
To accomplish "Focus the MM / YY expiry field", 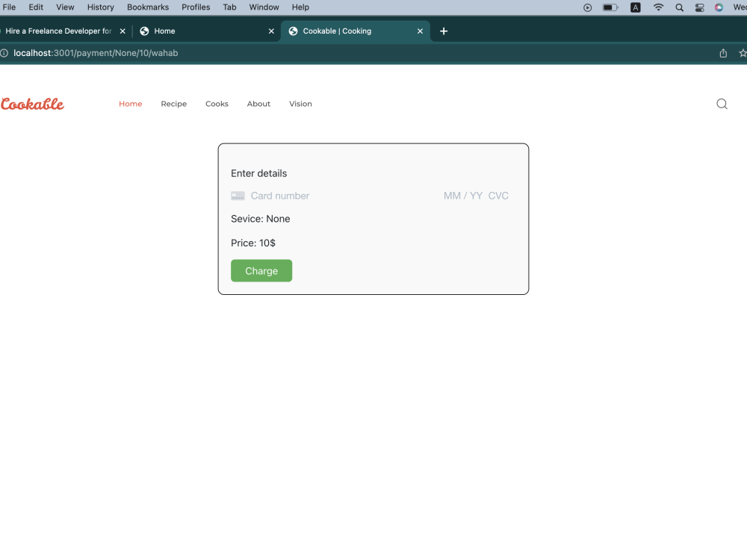I will (x=463, y=196).
